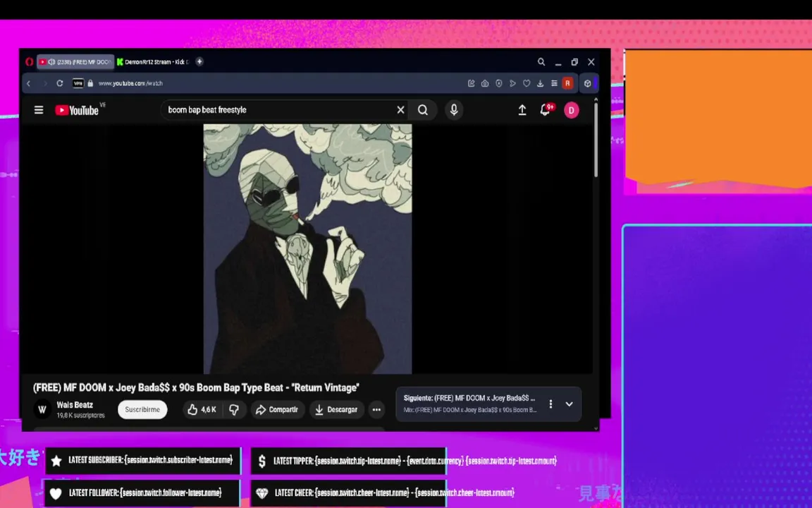Expand the Siguiente mix panel chevron
Screen dimensions: 812x508
click(x=569, y=404)
